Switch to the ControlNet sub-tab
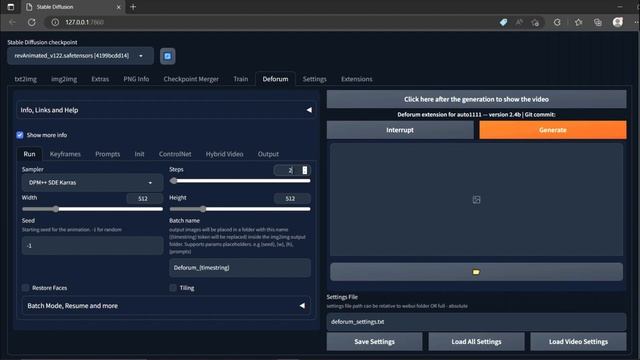Image resolution: width=640 pixels, height=360 pixels. [x=175, y=154]
